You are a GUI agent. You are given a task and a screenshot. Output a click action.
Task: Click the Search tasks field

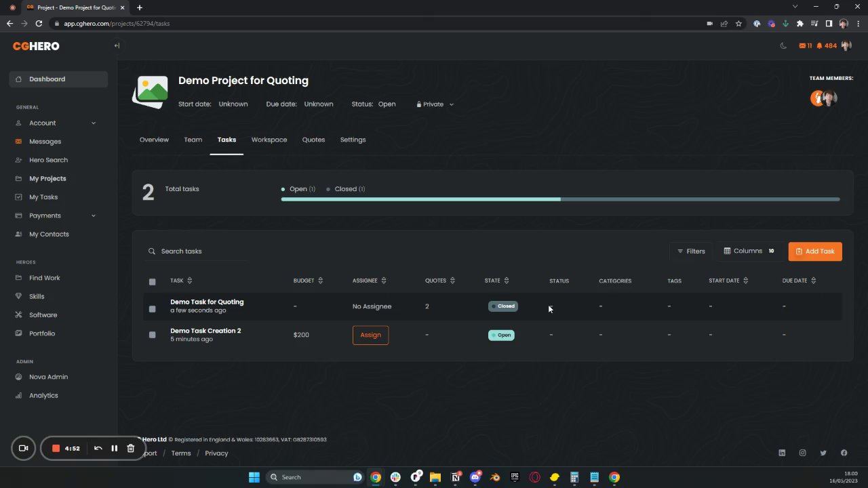(197, 251)
